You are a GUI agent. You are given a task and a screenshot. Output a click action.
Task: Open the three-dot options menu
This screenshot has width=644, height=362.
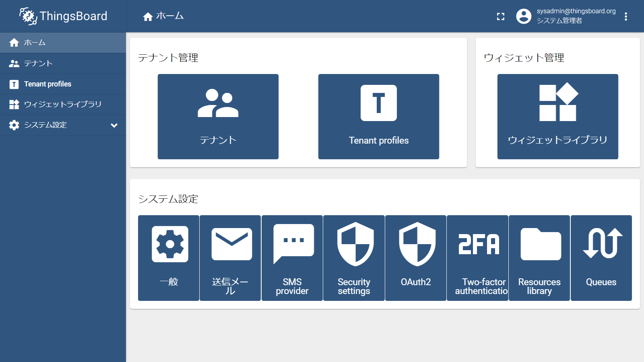click(625, 16)
